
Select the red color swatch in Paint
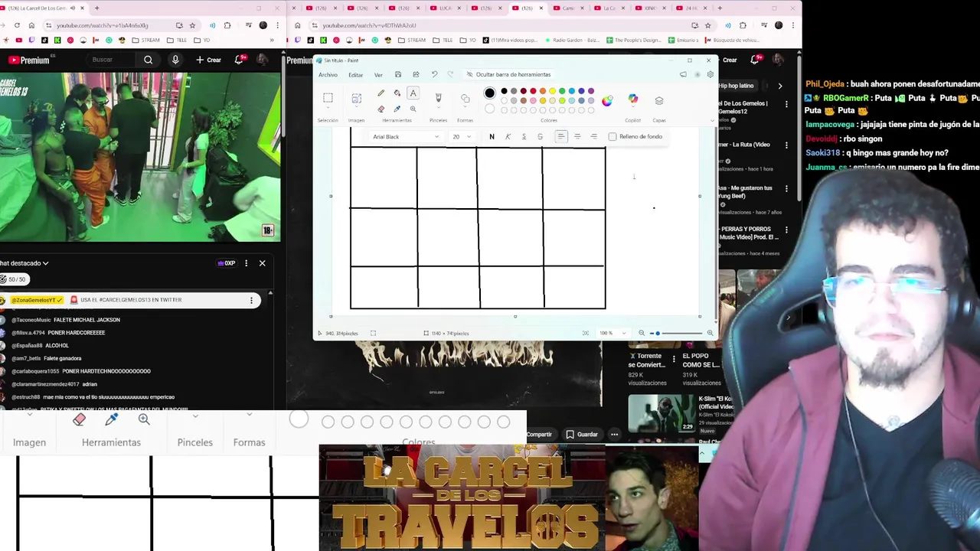pos(534,91)
